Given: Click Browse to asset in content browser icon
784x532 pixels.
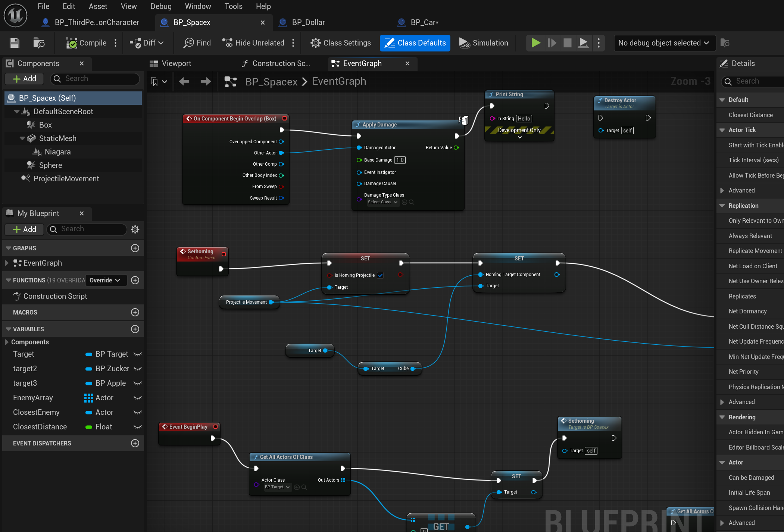Looking at the screenshot, I should [39, 43].
